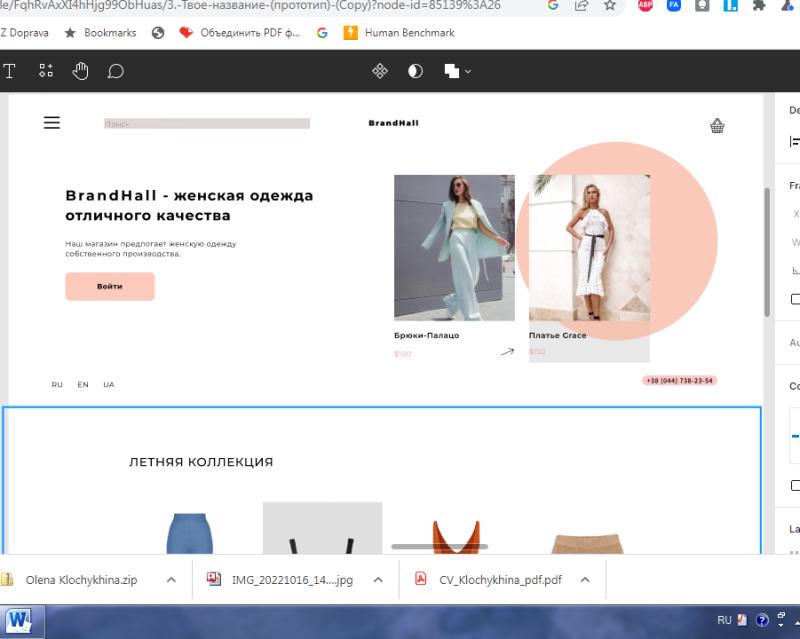Click the share page icon in address bar

point(581,6)
